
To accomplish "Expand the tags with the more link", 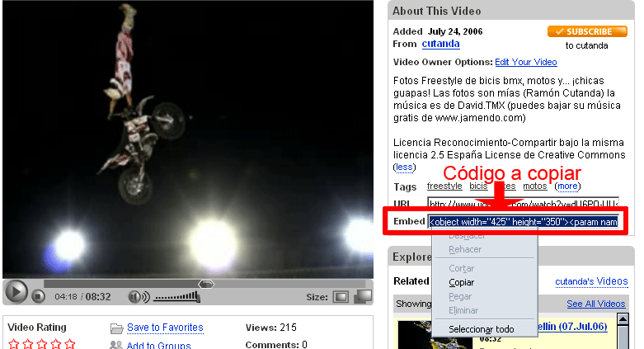I will pyautogui.click(x=567, y=186).
